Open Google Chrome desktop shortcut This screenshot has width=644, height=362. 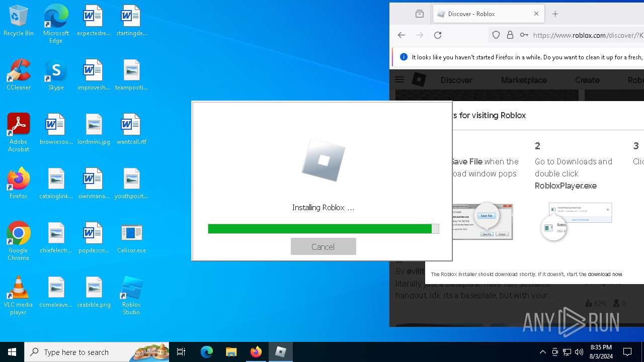click(19, 241)
